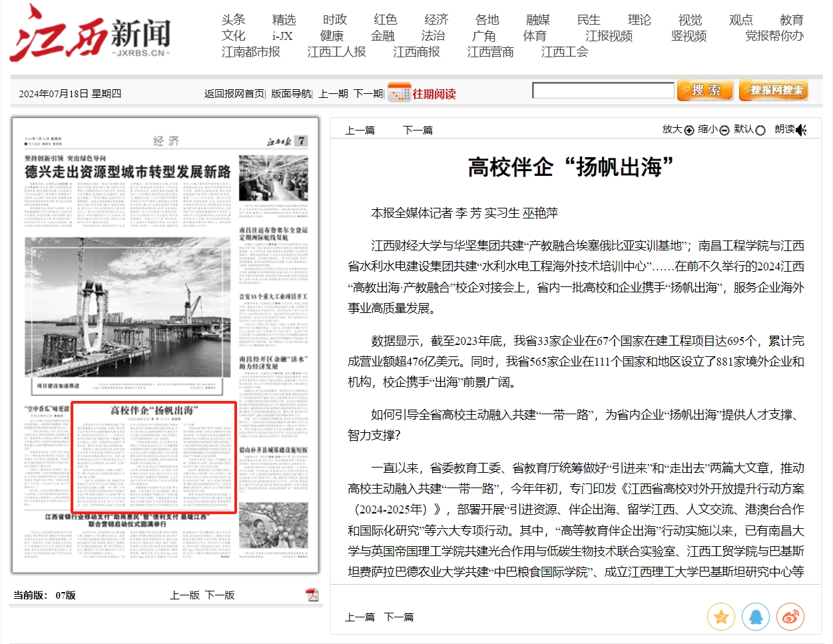Share to Qzone with the star icon

coord(720,617)
